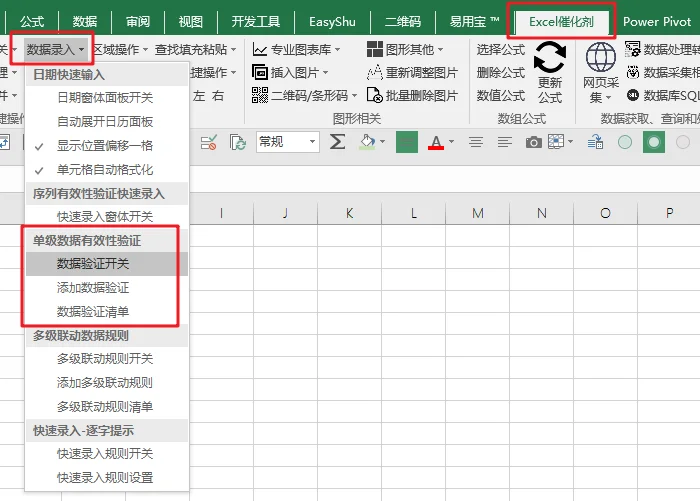The height and width of the screenshot is (501, 700).
Task: Open the 网页采集 globe icon
Action: 600,57
